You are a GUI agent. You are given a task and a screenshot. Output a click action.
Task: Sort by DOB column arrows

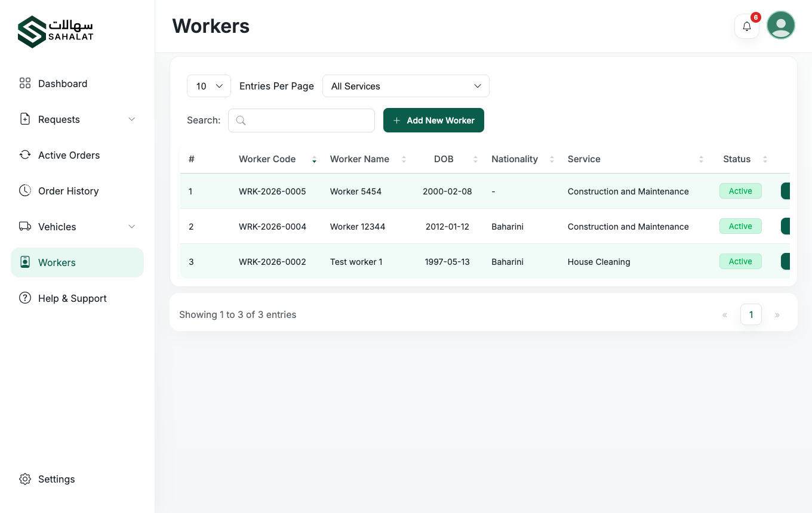pos(475,159)
